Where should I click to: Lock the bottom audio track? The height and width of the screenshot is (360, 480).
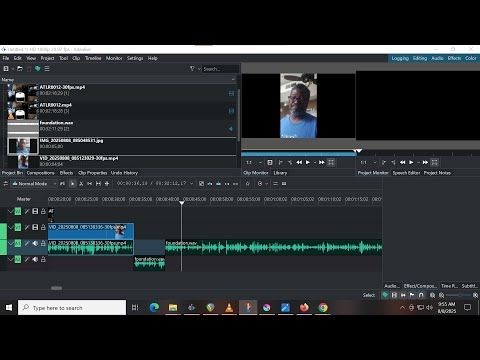[43, 259]
